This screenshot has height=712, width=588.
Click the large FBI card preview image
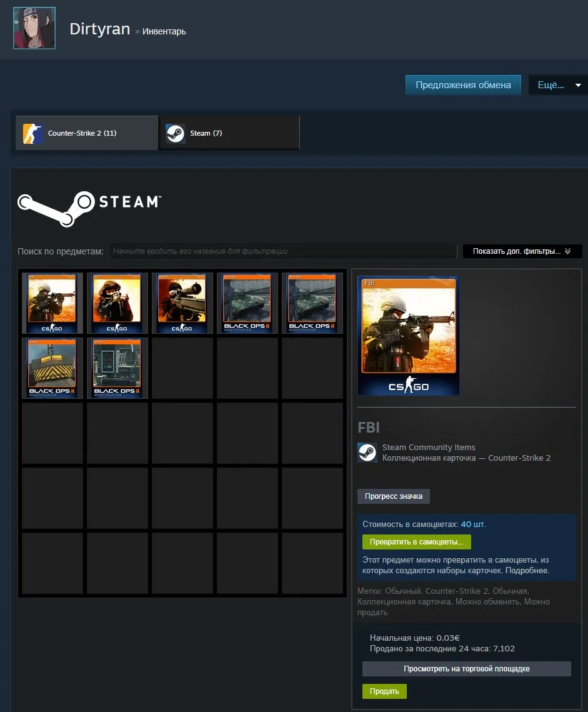409,336
